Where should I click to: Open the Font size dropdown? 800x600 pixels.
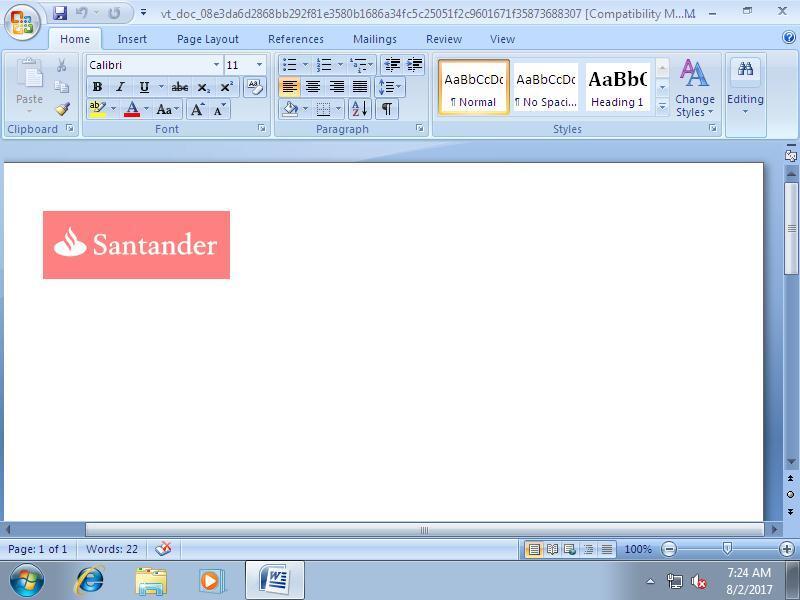[x=259, y=65]
